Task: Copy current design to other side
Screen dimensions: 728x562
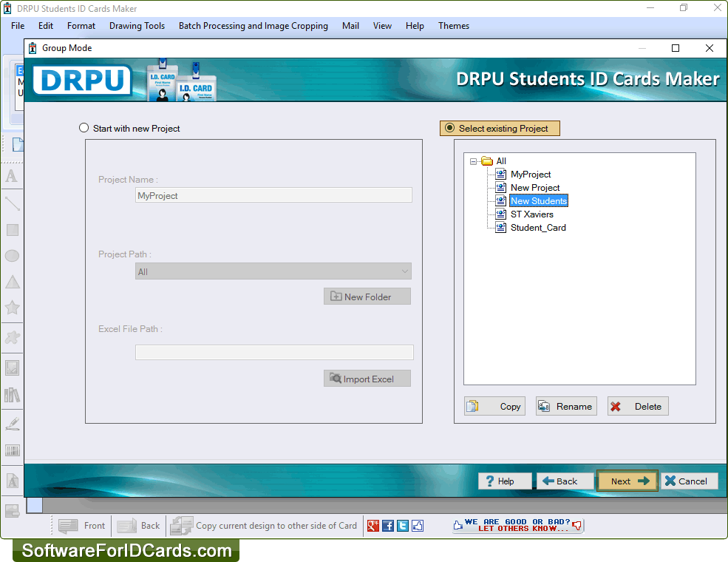Action: click(264, 526)
